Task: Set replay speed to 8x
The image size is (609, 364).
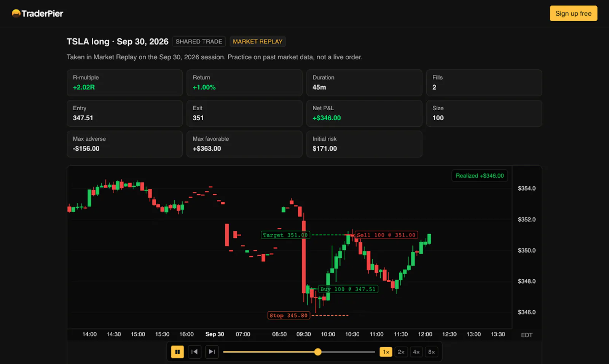Action: click(x=432, y=352)
